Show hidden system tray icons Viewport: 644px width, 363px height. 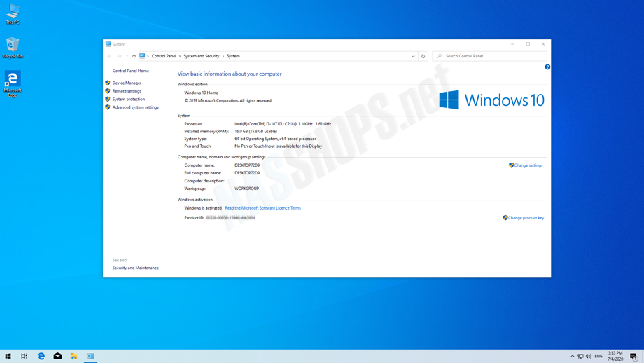click(572, 356)
